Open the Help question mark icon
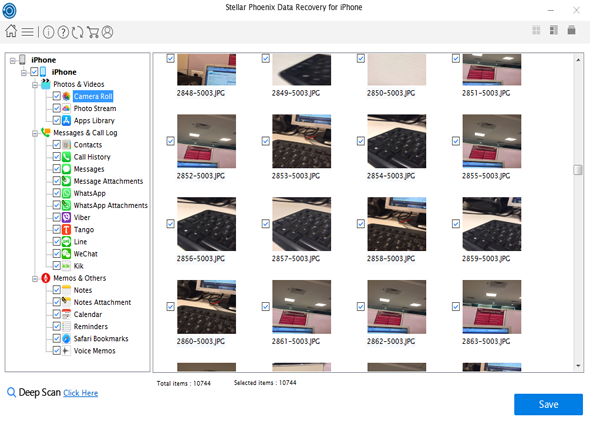 [x=63, y=32]
